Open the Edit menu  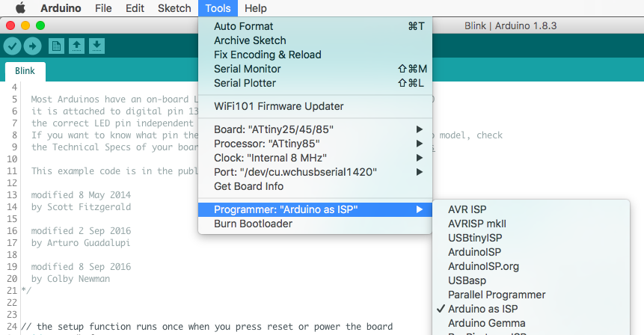point(135,8)
